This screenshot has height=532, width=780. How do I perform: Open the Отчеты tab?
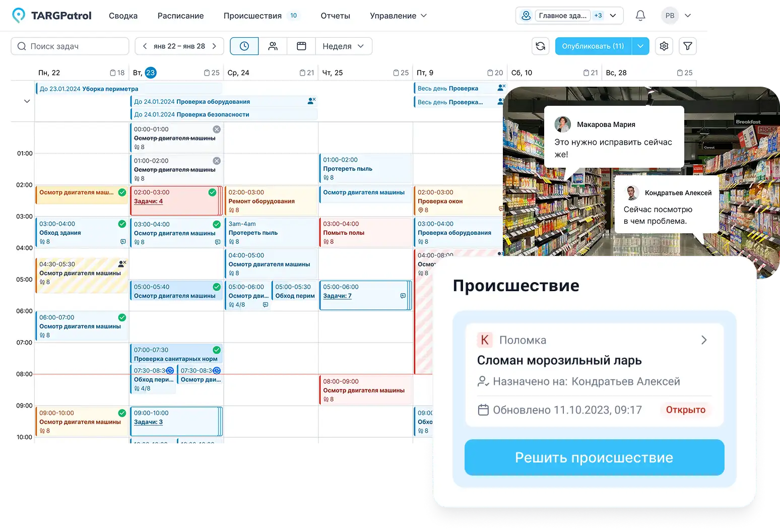coord(335,16)
